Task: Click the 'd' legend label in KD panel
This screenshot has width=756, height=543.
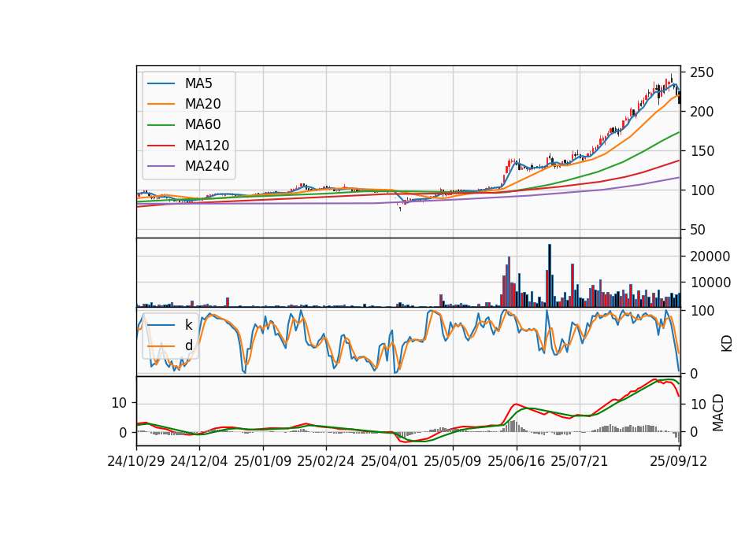Action: point(188,345)
